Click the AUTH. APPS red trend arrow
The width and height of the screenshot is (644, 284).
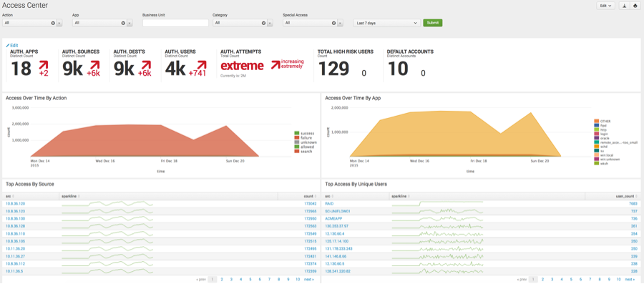pos(44,64)
